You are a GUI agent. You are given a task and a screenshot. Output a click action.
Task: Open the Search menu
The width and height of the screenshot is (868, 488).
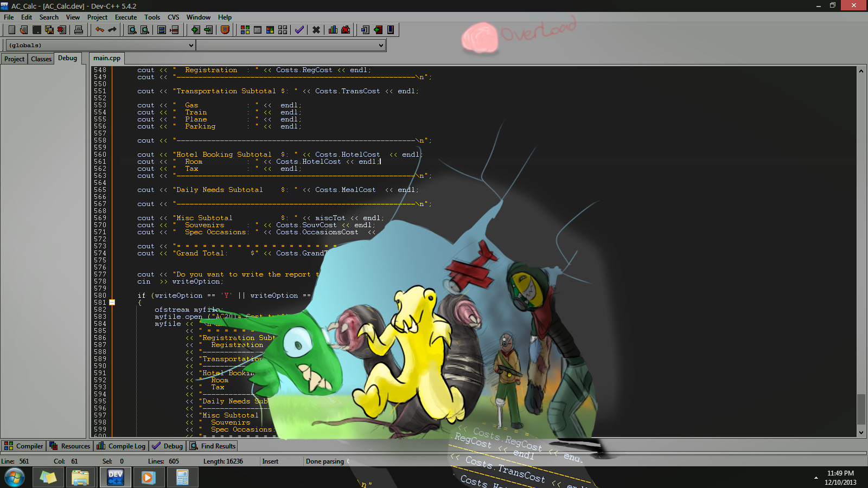pyautogui.click(x=49, y=17)
